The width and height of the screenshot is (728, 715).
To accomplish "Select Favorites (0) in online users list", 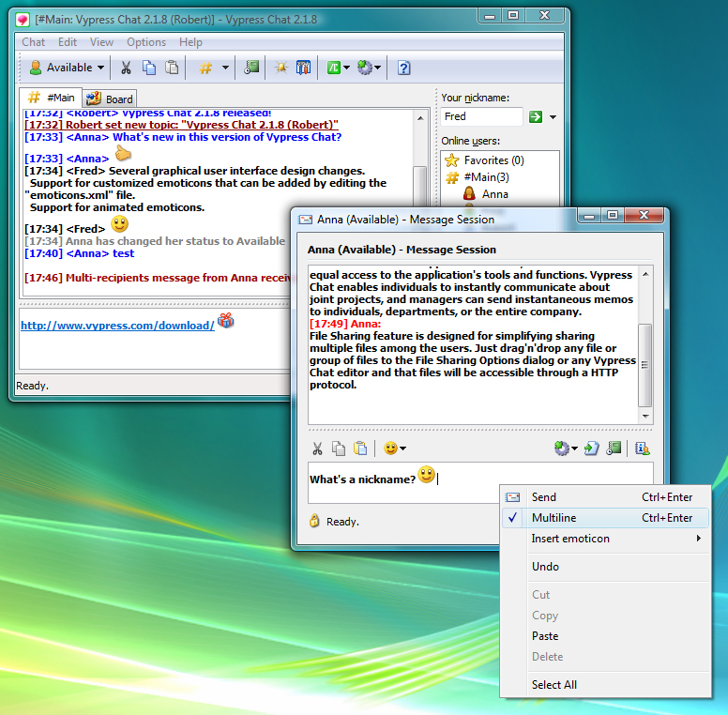I will pyautogui.click(x=485, y=160).
